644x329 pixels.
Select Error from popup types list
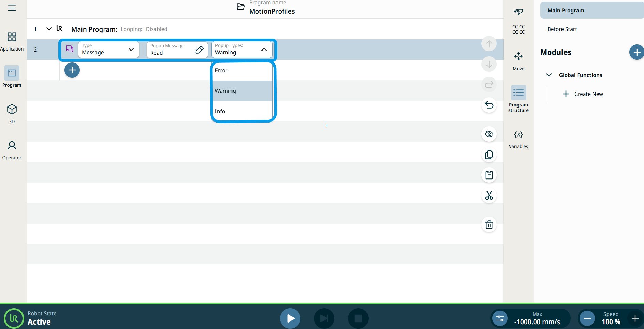[242, 71]
